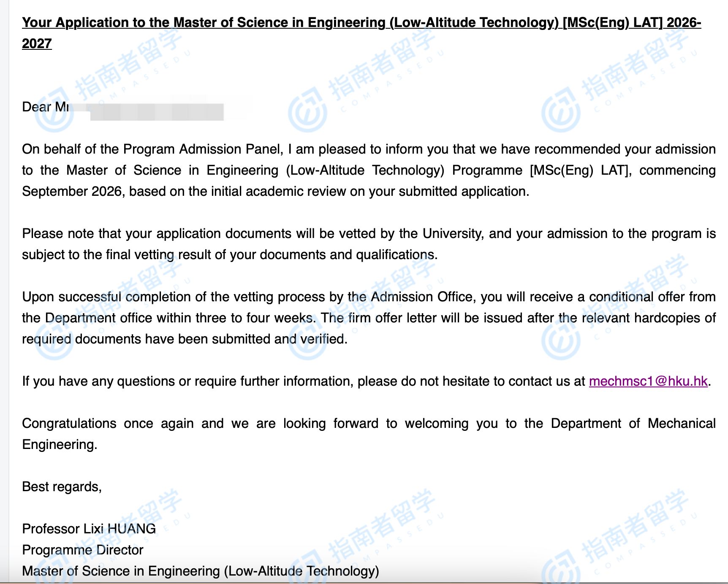728x584 pixels.
Task: Click the 'Professor Lixi HUANG' signature
Action: click(x=89, y=529)
